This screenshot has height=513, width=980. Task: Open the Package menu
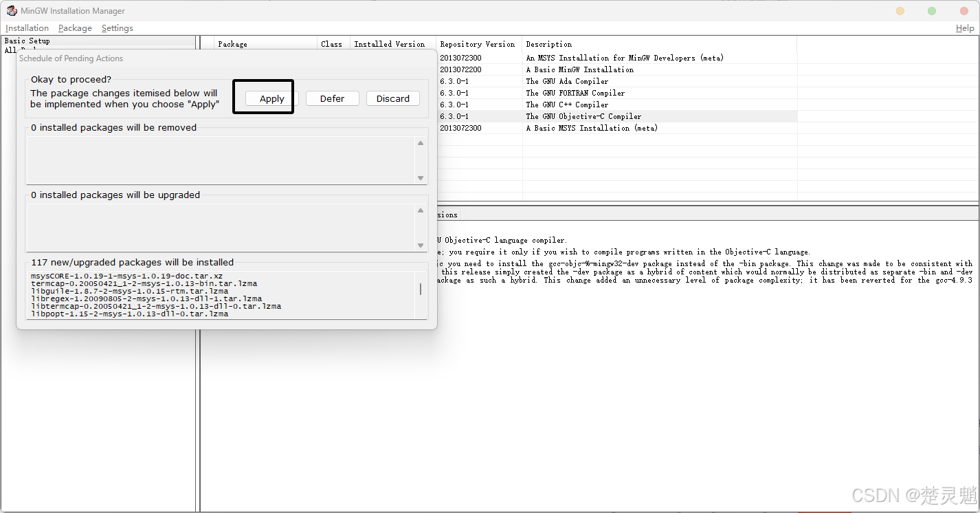(x=75, y=28)
